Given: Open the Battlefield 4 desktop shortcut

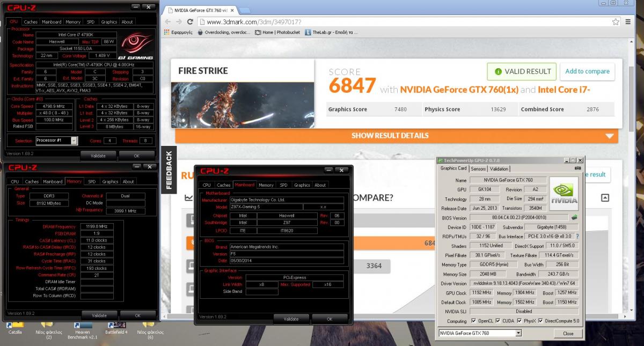Looking at the screenshot, I should (116, 328).
